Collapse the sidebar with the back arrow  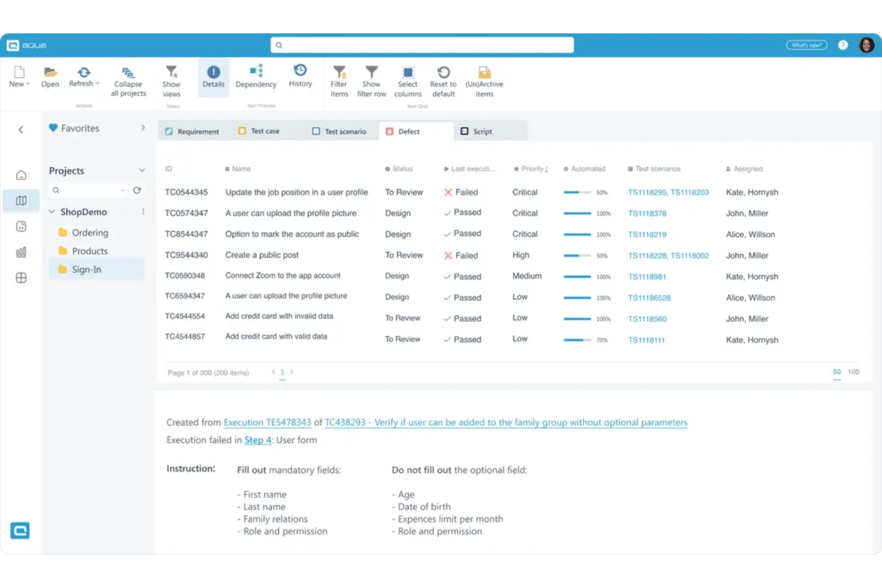[x=21, y=129]
